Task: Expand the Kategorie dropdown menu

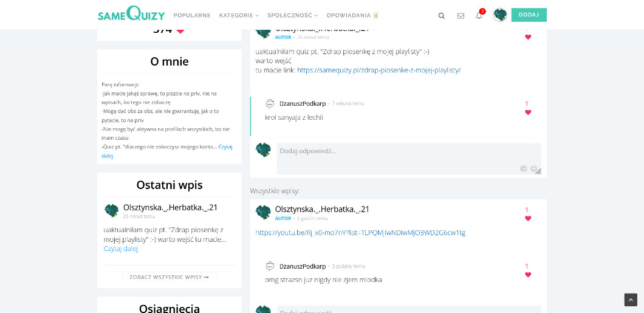Action: tap(239, 15)
